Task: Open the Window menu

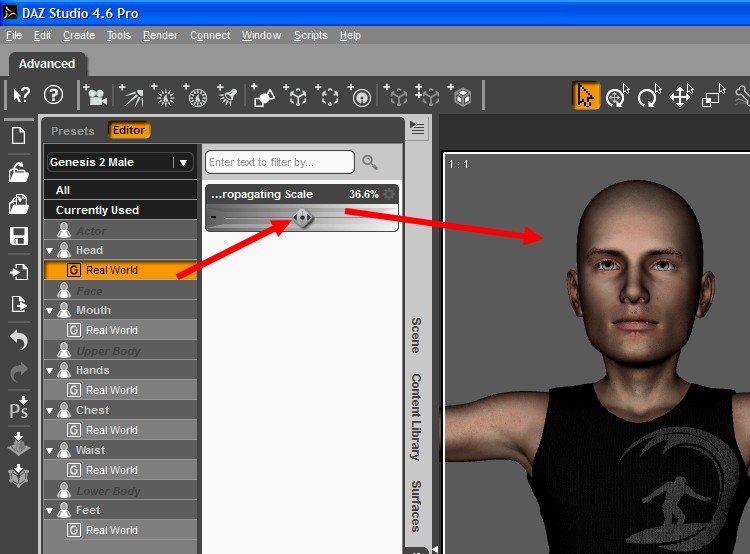Action: click(261, 35)
